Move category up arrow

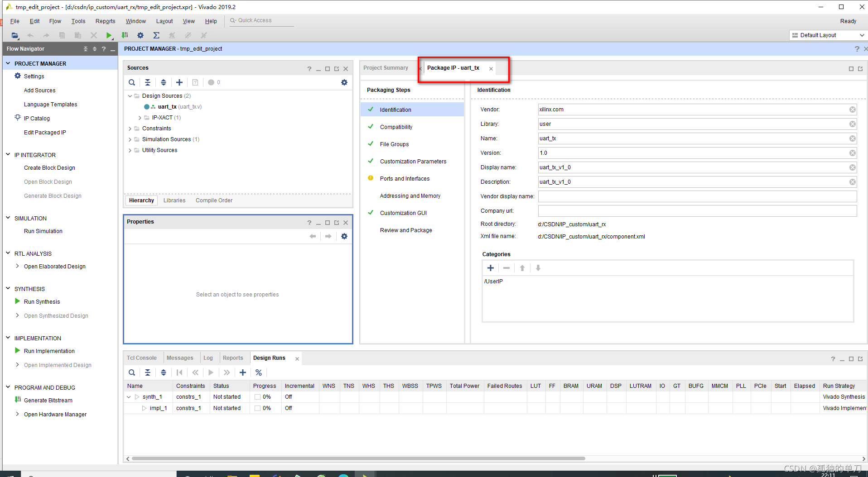click(x=522, y=268)
